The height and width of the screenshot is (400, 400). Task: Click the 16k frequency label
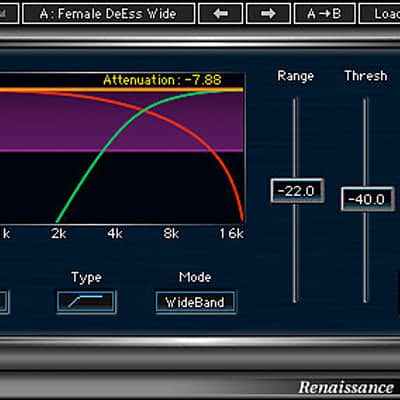tap(231, 234)
